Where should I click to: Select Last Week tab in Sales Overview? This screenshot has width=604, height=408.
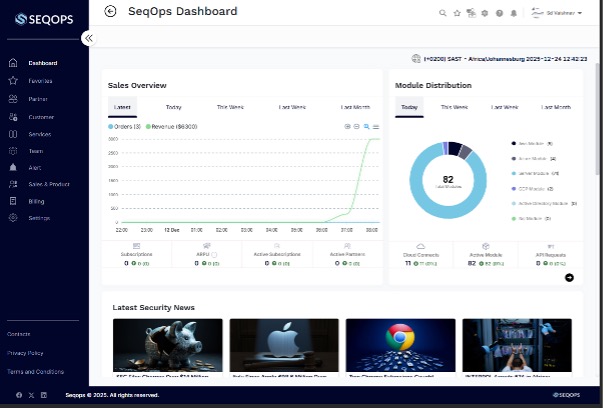(x=292, y=107)
